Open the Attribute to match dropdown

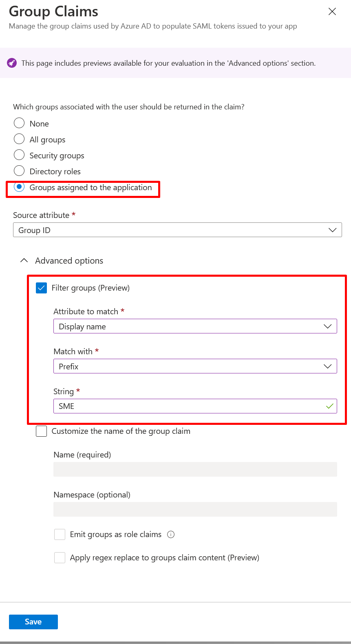[x=195, y=326]
